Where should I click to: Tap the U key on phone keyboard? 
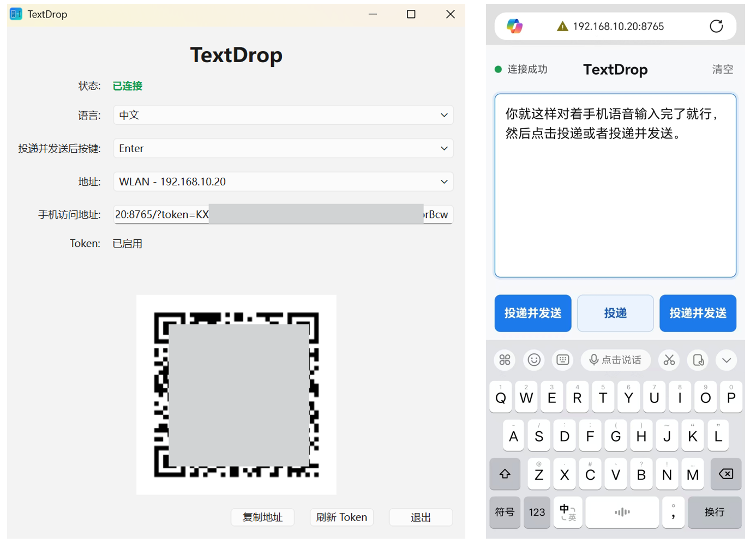click(x=655, y=397)
